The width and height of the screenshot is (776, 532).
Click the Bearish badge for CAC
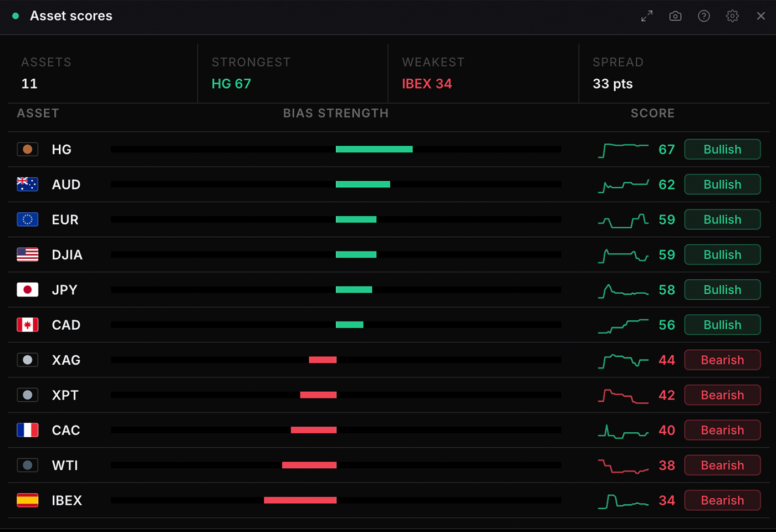(x=722, y=430)
